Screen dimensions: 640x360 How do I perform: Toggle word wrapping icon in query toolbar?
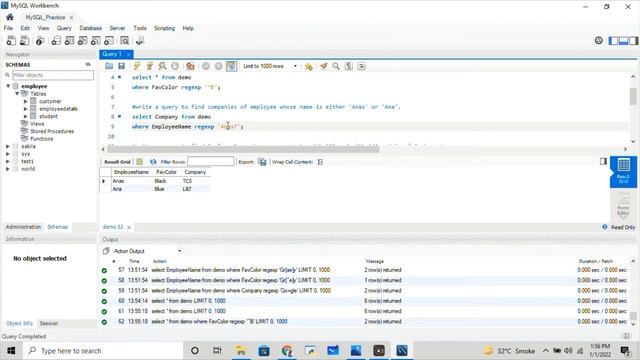[362, 66]
